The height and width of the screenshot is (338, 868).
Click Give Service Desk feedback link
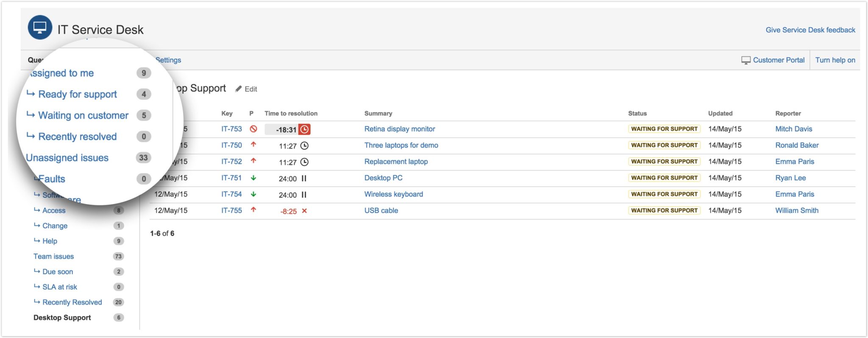pyautogui.click(x=810, y=30)
